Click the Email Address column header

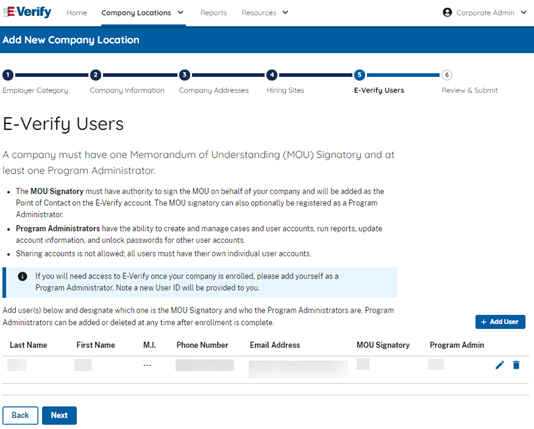point(275,345)
